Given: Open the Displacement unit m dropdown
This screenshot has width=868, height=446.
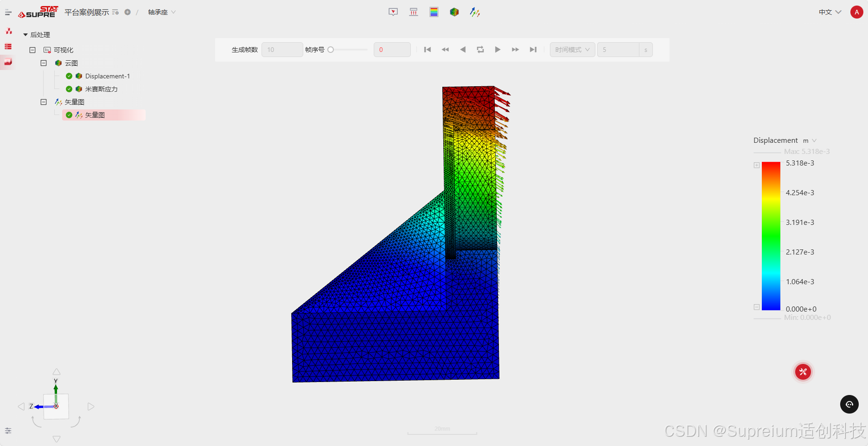Looking at the screenshot, I should tap(810, 140).
